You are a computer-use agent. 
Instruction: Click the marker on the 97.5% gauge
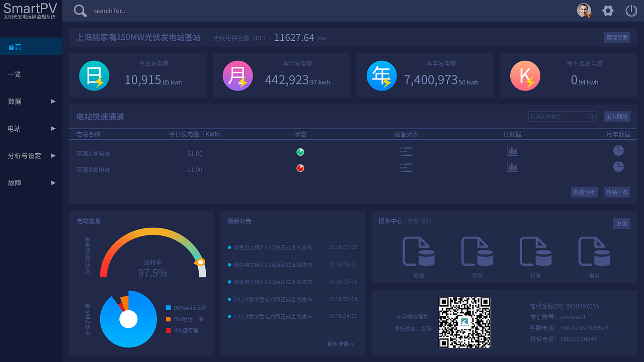click(x=201, y=262)
